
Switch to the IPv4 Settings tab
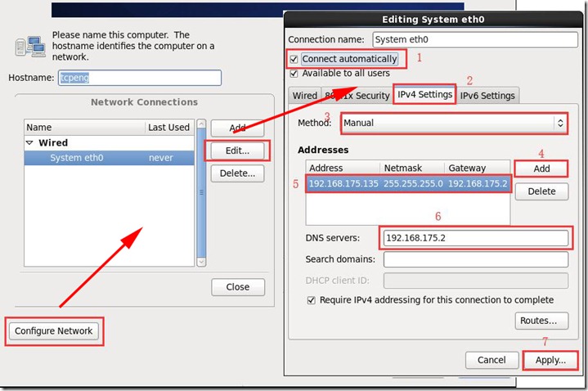[424, 95]
